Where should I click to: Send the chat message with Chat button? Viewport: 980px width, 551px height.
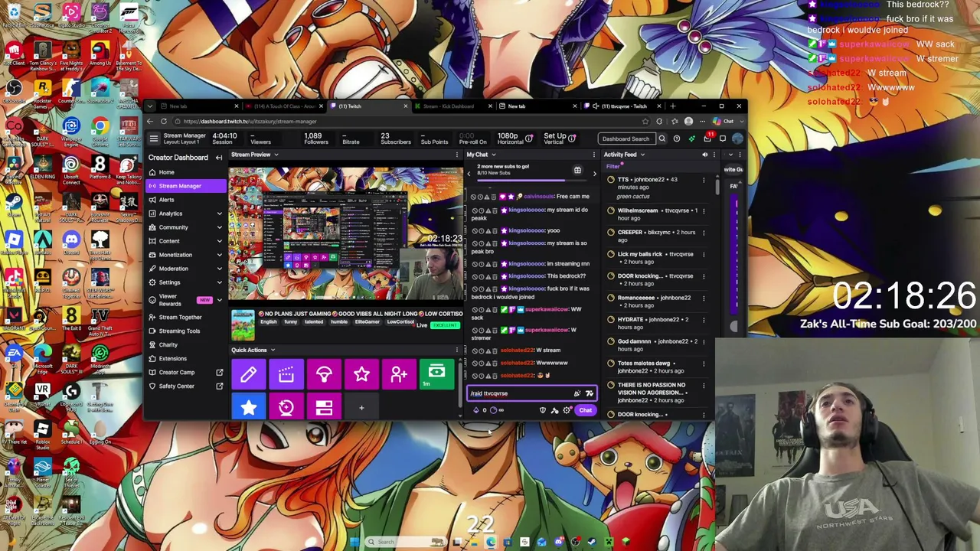click(585, 410)
